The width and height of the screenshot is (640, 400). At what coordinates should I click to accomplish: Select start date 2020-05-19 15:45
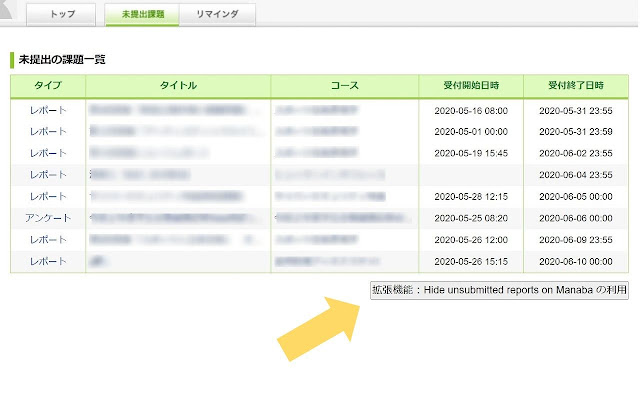coord(471,153)
